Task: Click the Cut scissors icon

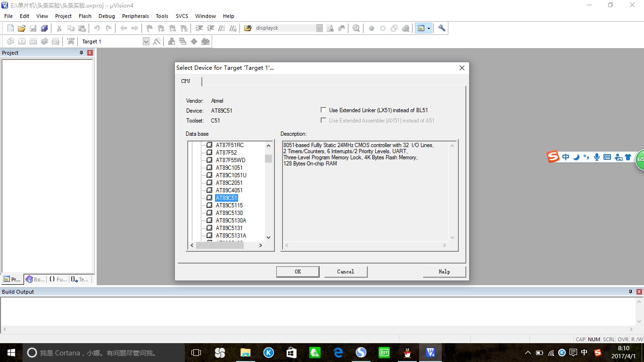Action: pos(59,28)
